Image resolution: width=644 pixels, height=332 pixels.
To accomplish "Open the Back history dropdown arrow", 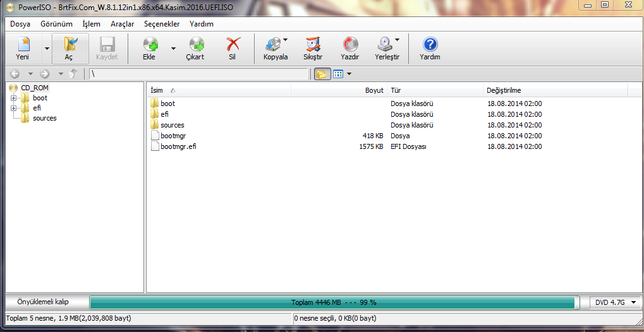I will point(30,74).
